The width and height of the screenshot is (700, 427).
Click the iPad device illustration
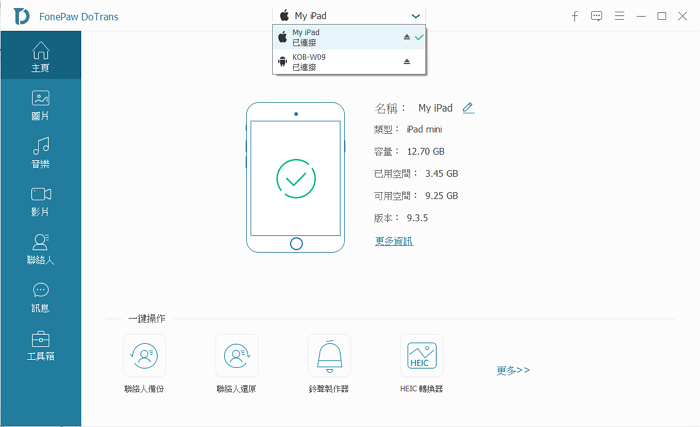[x=296, y=177]
